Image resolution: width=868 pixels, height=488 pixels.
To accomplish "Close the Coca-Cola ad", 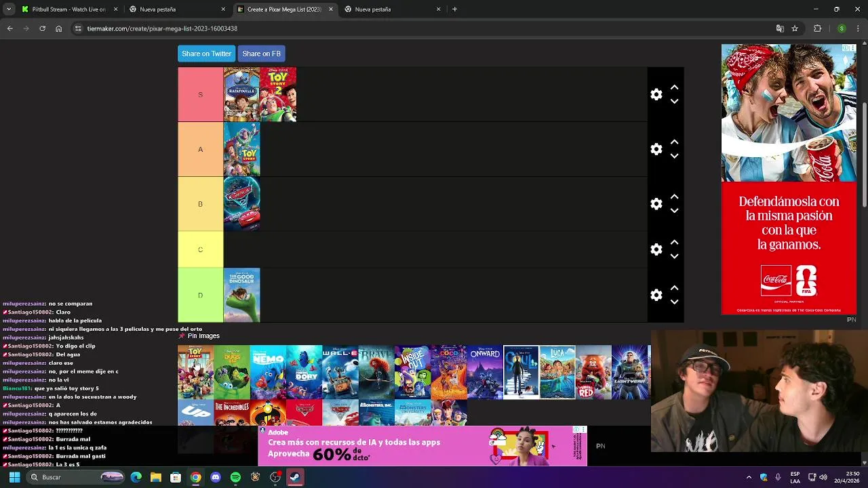I will [852, 48].
